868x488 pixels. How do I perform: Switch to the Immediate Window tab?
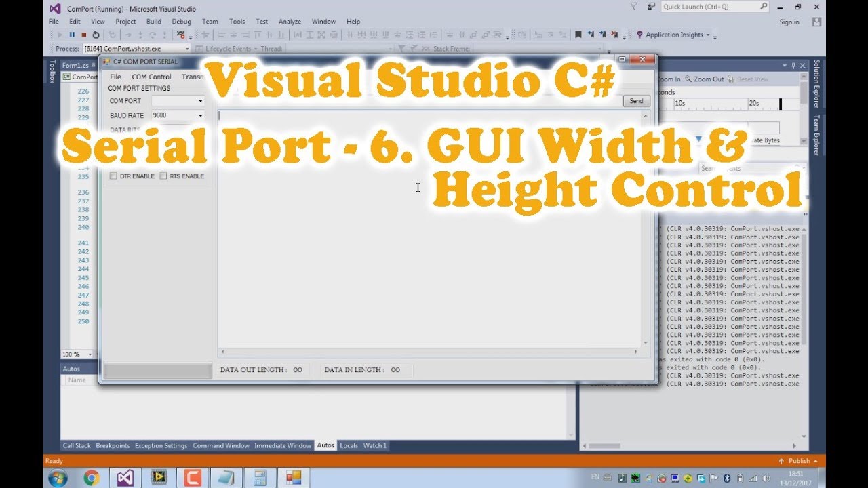pos(283,445)
